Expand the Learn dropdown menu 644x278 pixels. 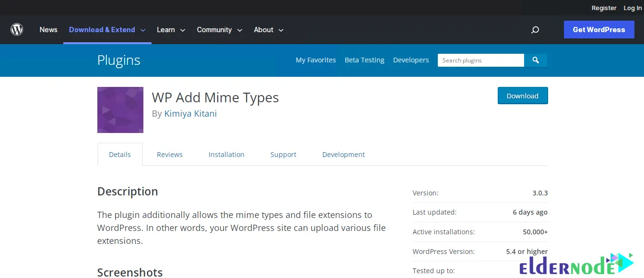pos(171,30)
